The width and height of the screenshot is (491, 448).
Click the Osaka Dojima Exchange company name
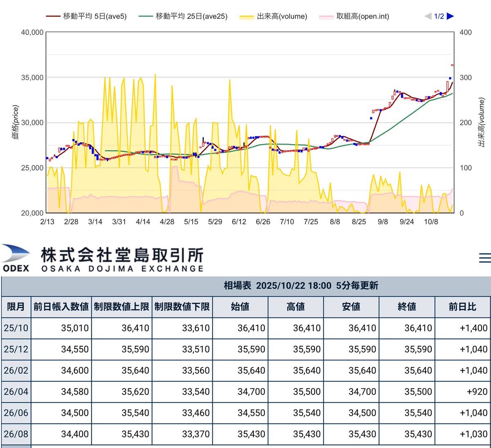click(122, 259)
